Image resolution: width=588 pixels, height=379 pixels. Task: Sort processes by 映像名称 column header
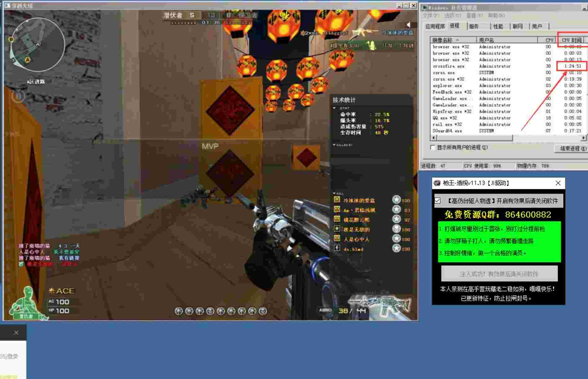(453, 40)
